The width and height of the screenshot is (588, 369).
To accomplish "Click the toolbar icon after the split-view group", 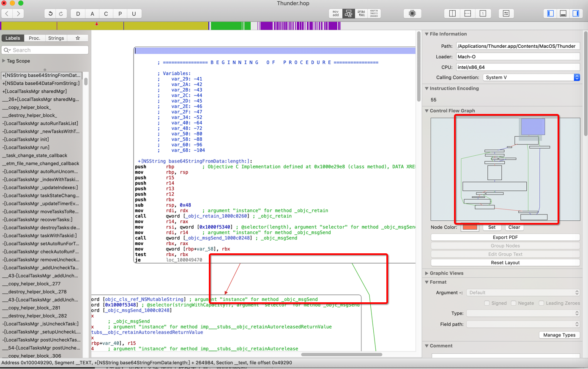I will tap(506, 14).
